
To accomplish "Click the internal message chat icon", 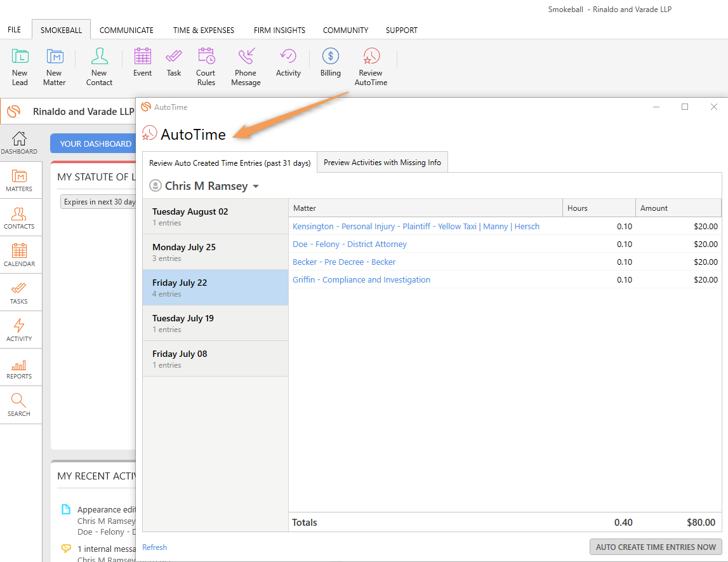I will [x=66, y=549].
